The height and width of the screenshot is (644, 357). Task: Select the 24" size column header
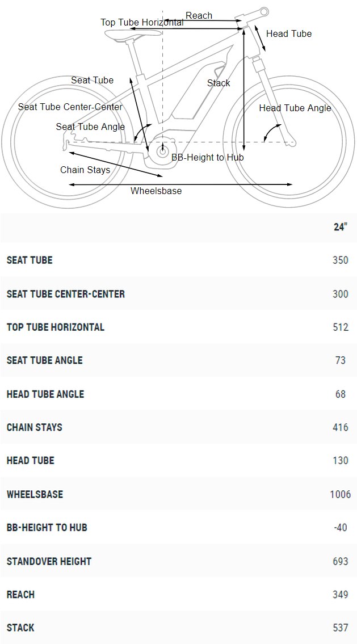coord(340,228)
